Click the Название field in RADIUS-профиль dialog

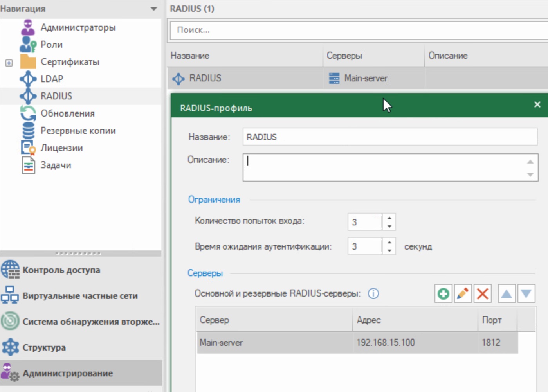[x=390, y=137]
